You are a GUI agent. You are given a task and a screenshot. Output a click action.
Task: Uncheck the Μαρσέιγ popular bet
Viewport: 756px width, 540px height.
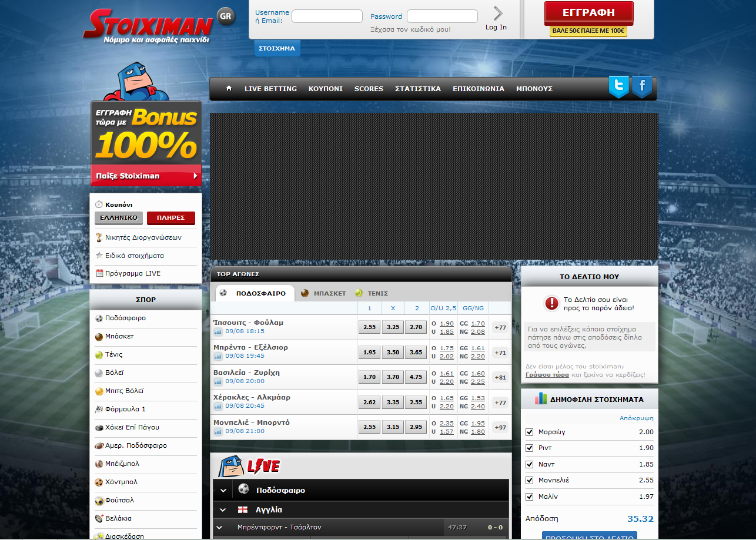pyautogui.click(x=529, y=432)
